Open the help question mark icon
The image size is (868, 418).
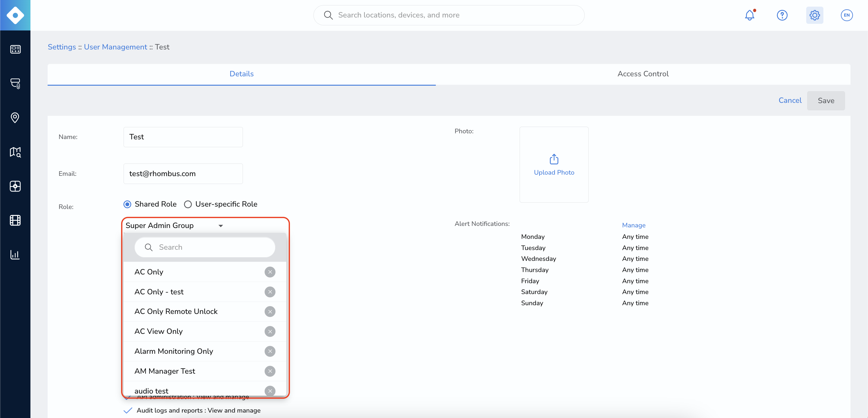tap(782, 15)
